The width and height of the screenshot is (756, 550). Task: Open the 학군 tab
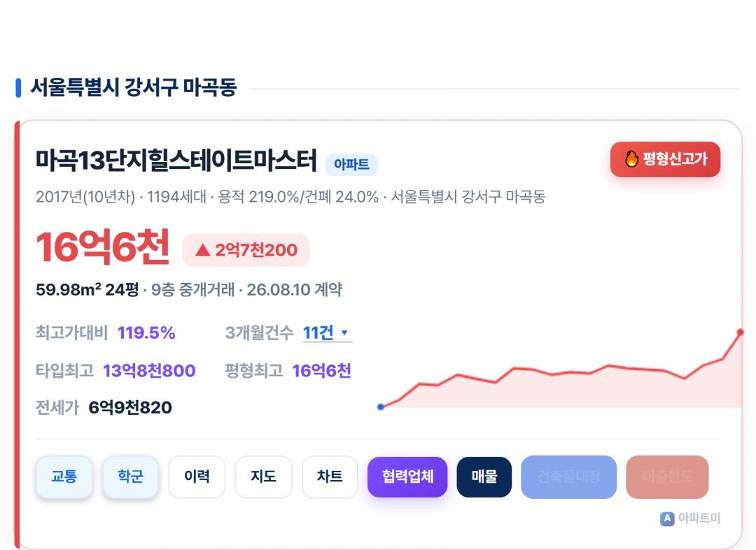coord(131,476)
